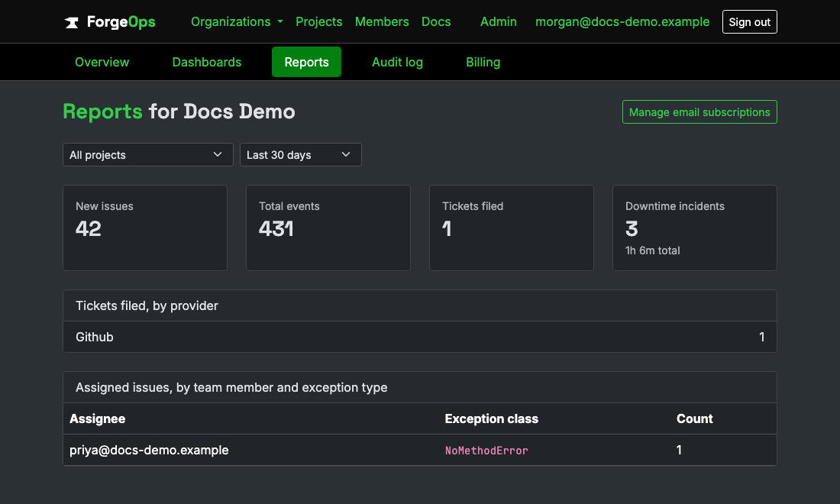Image resolution: width=840 pixels, height=504 pixels.
Task: Click the ForgeOps anvil logo icon
Action: coord(72,22)
